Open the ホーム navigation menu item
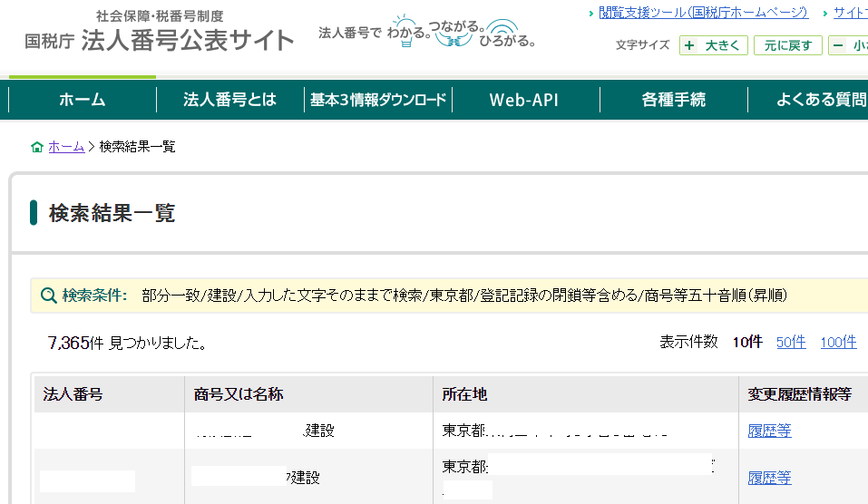 click(83, 100)
